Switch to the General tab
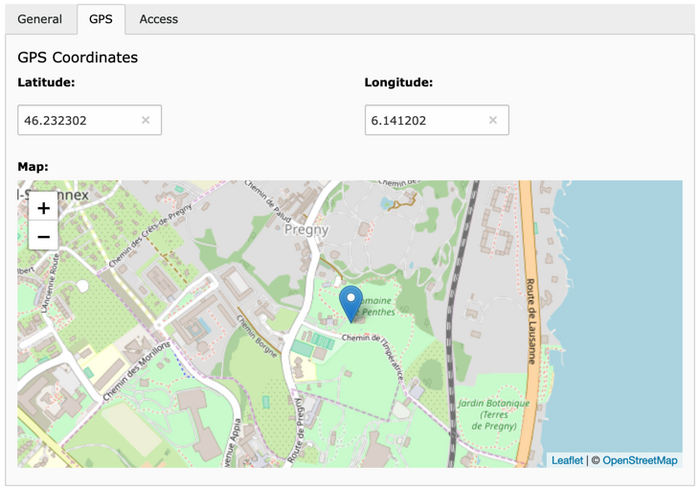Viewport: 700px width, 491px height. (x=40, y=19)
